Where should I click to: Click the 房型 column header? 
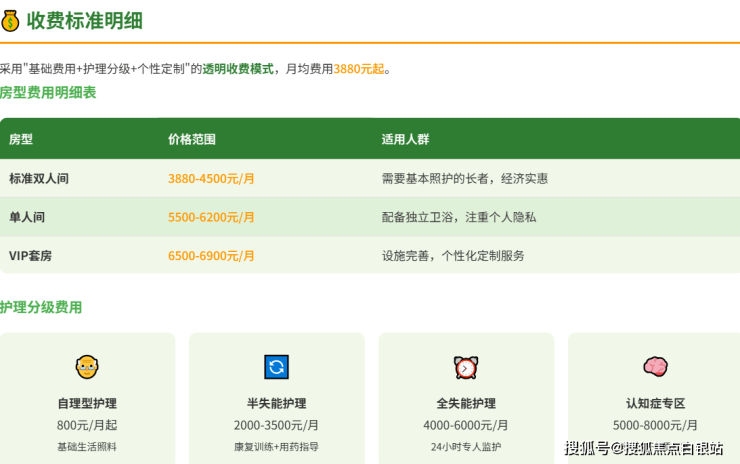click(x=21, y=139)
